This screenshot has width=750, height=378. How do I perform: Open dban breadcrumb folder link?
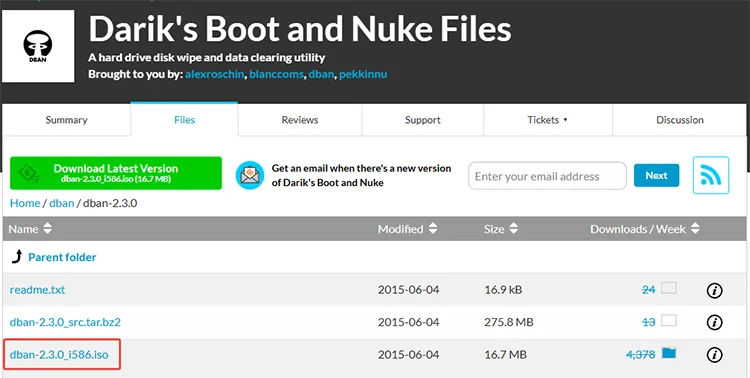[x=62, y=203]
